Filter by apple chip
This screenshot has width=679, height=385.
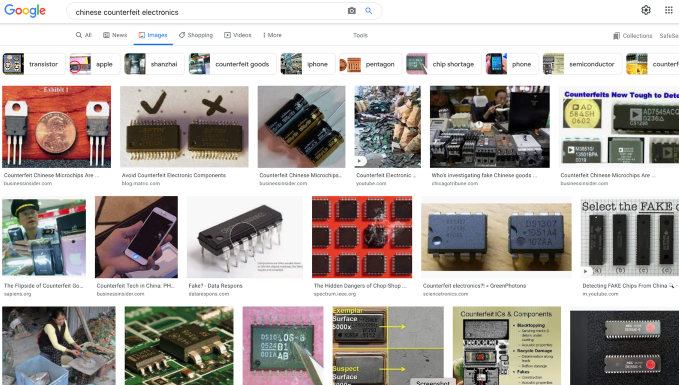click(95, 64)
